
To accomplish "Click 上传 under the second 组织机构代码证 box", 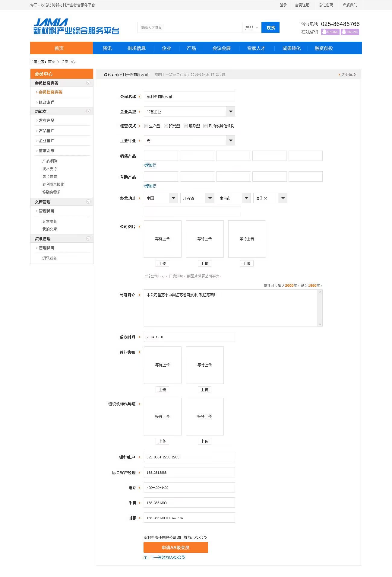I will tap(204, 441).
